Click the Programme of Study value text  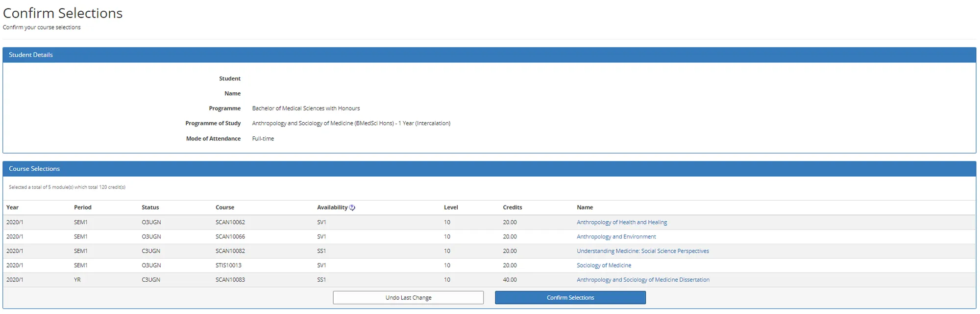(351, 123)
